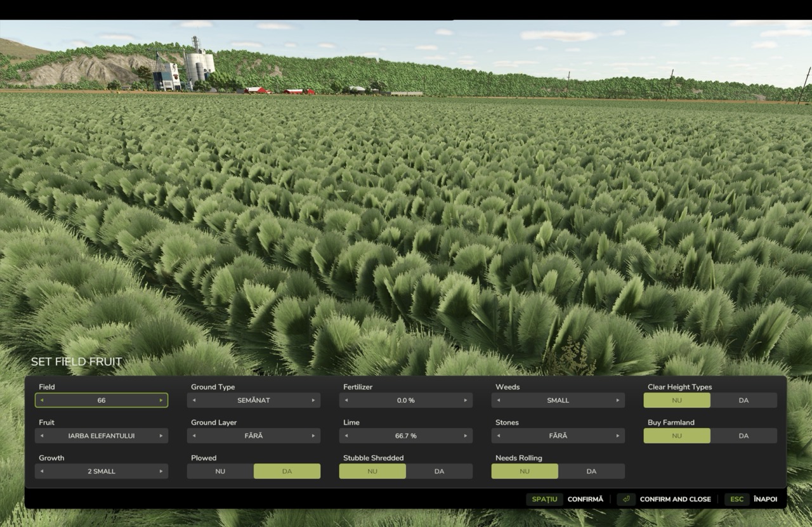
Task: Click the Growth right arrow next to 2 SMALL
Action: tap(161, 471)
